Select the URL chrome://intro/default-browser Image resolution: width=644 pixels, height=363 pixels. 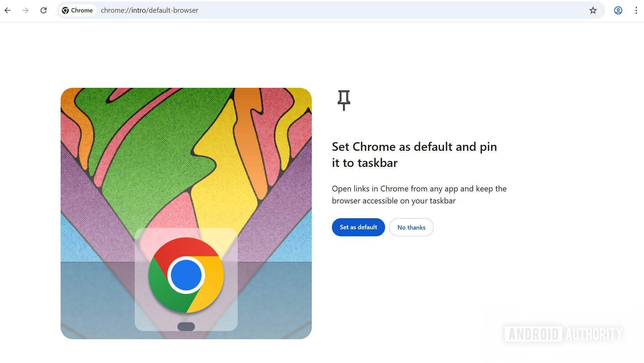(x=149, y=10)
